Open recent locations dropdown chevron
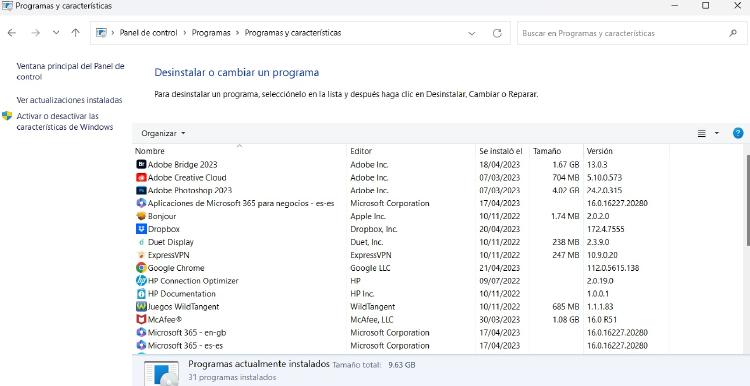750x386 pixels. point(56,33)
